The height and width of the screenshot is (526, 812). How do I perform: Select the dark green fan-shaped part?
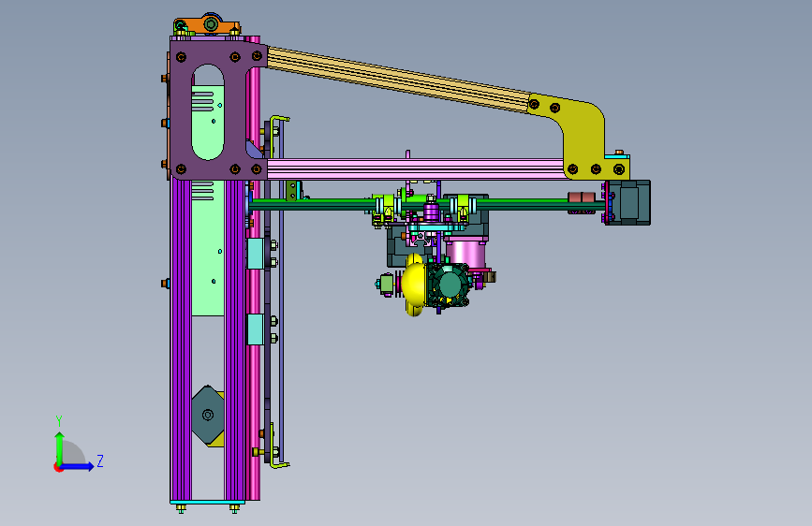point(449,285)
